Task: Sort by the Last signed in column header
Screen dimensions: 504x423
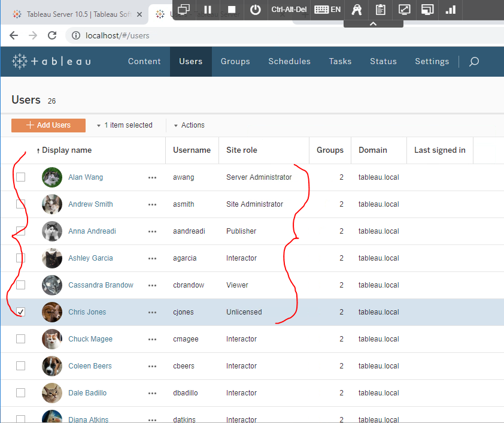Action: [440, 150]
